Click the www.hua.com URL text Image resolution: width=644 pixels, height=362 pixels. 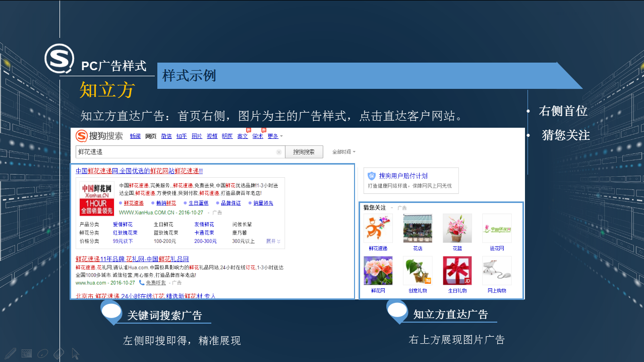(x=90, y=283)
